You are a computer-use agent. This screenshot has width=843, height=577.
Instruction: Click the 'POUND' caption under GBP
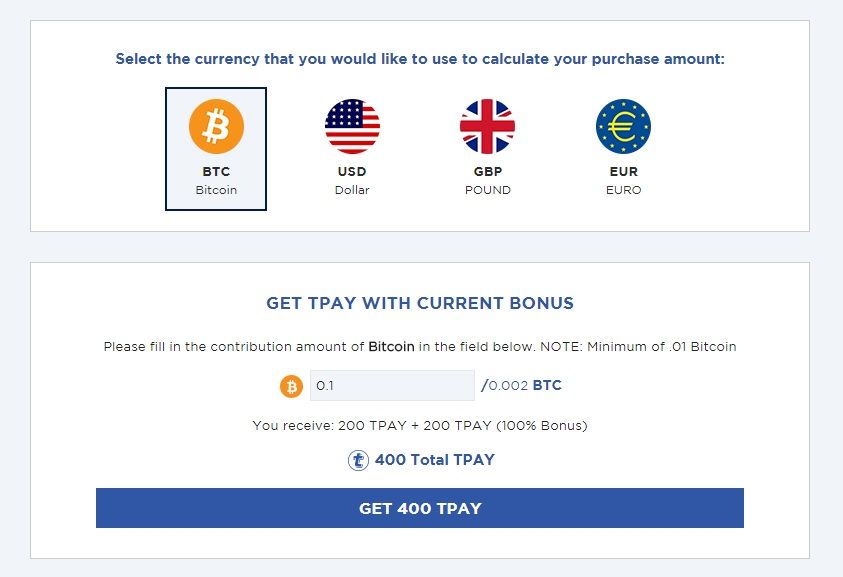click(x=488, y=190)
